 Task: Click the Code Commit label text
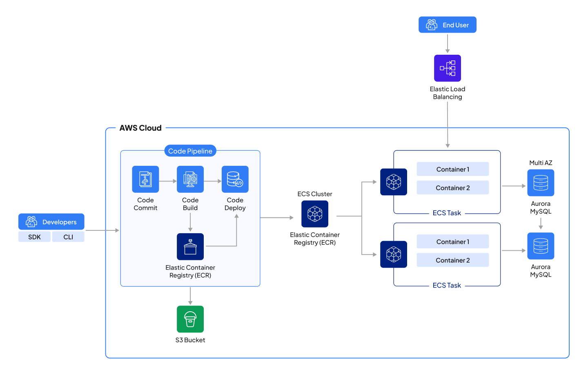pyautogui.click(x=145, y=204)
